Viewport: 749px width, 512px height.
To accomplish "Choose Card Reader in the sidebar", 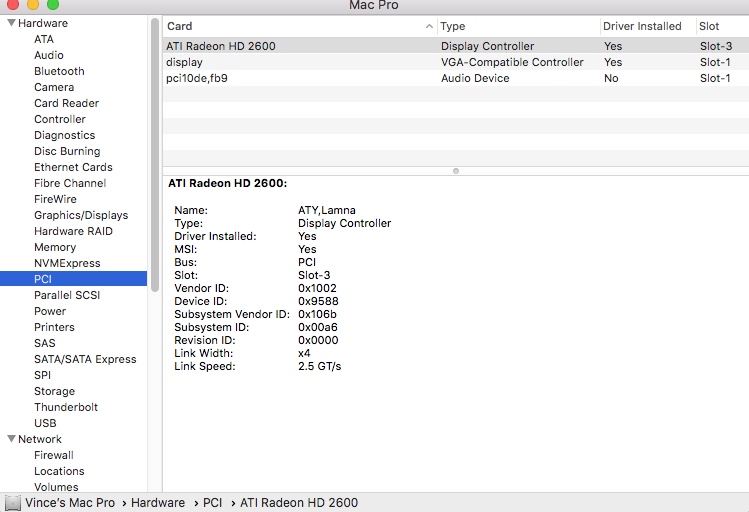I will coord(66,103).
